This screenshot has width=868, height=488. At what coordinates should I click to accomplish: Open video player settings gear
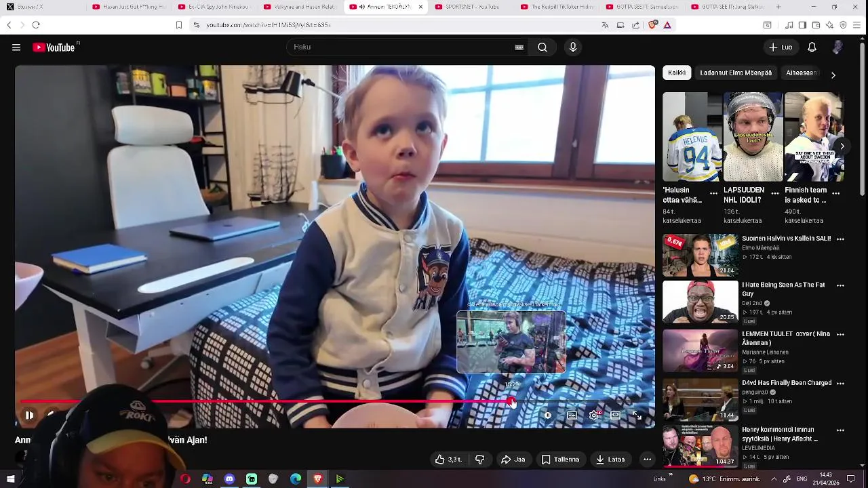point(594,415)
